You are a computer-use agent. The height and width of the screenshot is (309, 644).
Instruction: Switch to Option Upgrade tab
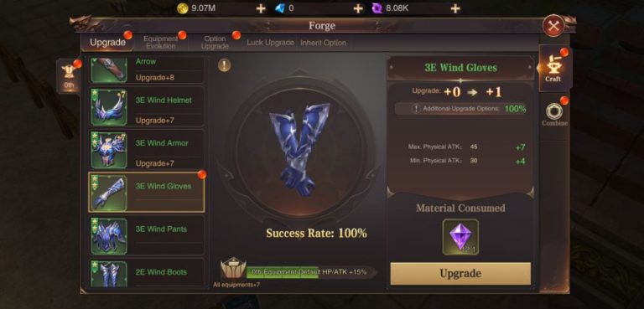(x=215, y=42)
